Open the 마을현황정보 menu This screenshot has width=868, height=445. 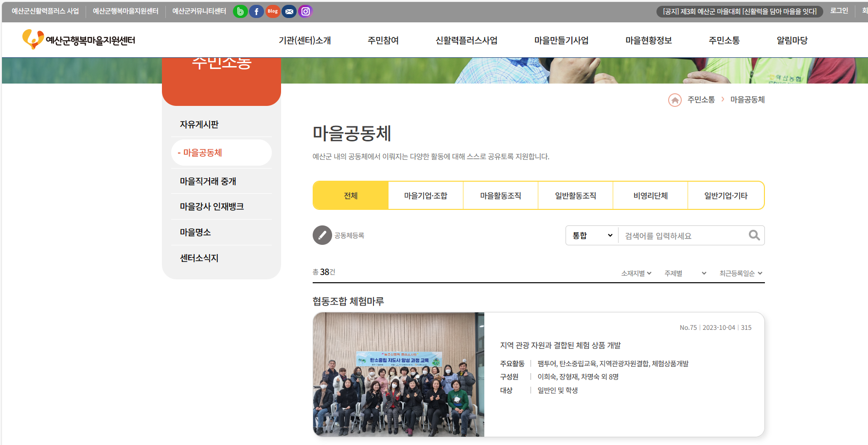[649, 40]
